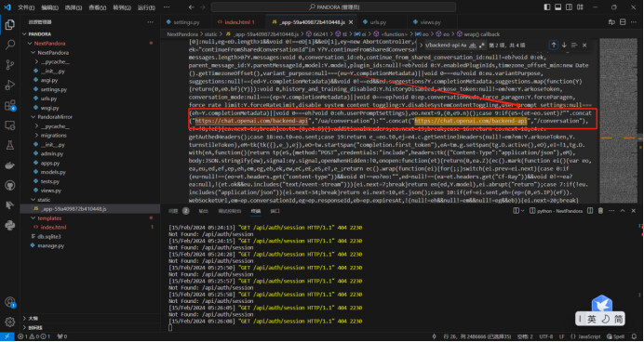Toggle primary sidebar from the title bar

tap(547, 7)
